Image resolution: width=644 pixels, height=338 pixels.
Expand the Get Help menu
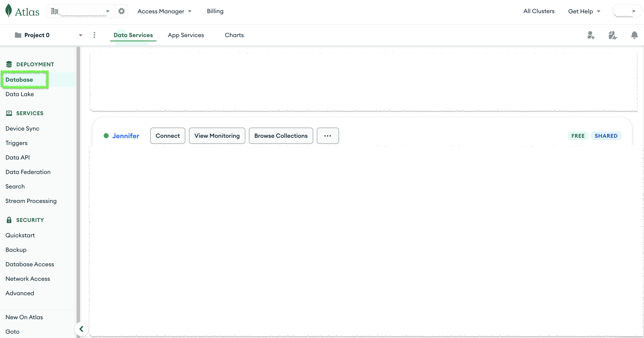[x=584, y=11]
